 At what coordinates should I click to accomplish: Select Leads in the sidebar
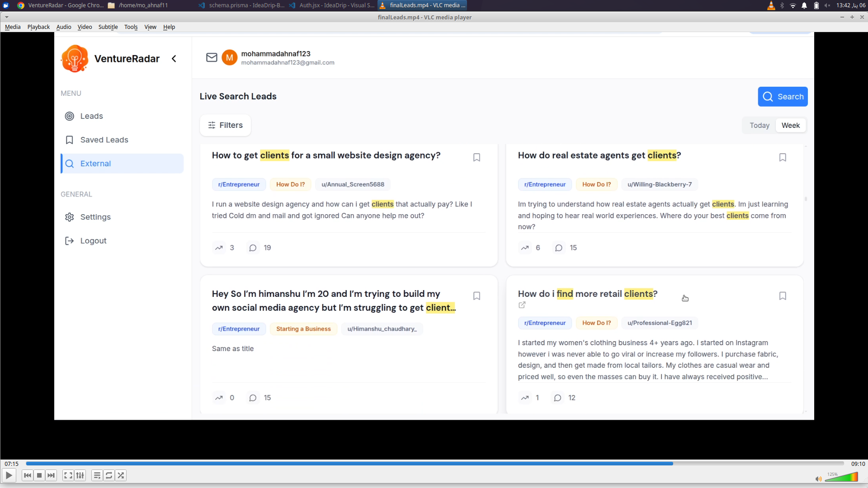tap(91, 116)
